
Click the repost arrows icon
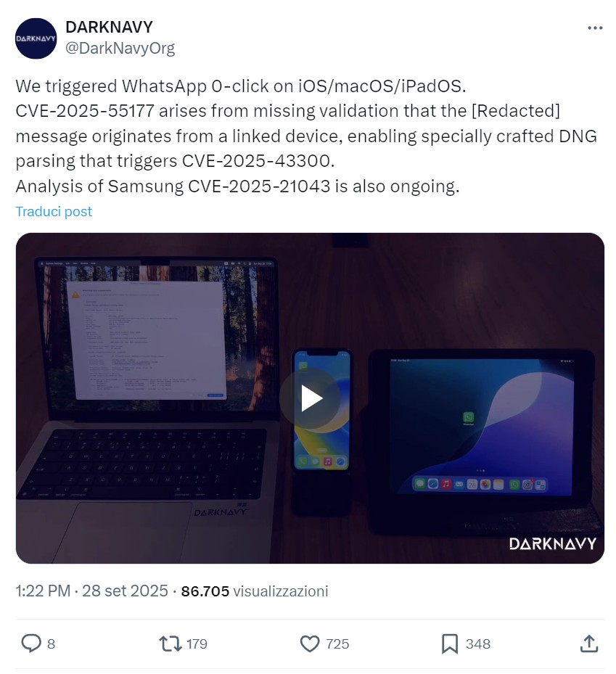171,644
